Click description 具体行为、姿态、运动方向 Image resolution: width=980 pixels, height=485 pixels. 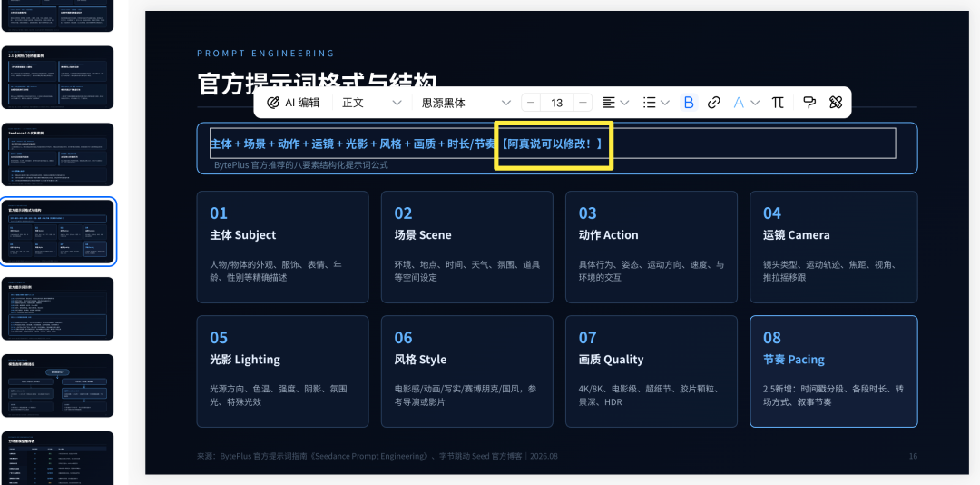click(x=652, y=271)
